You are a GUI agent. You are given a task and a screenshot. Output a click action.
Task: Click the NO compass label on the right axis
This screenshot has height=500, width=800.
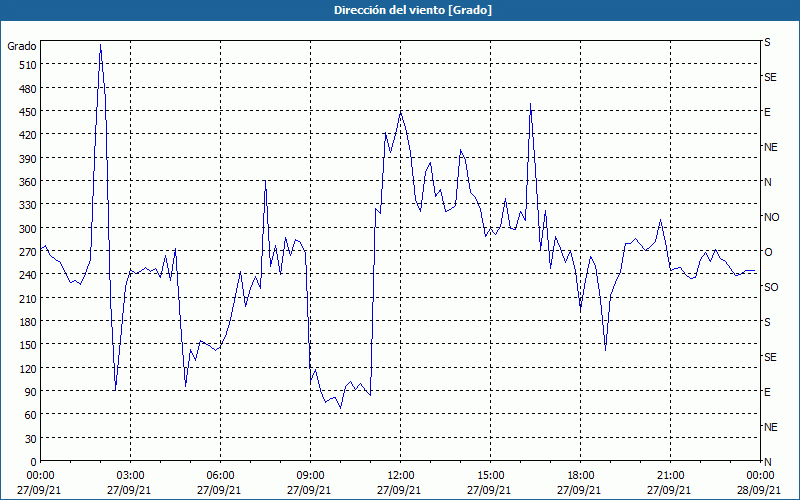(x=771, y=217)
